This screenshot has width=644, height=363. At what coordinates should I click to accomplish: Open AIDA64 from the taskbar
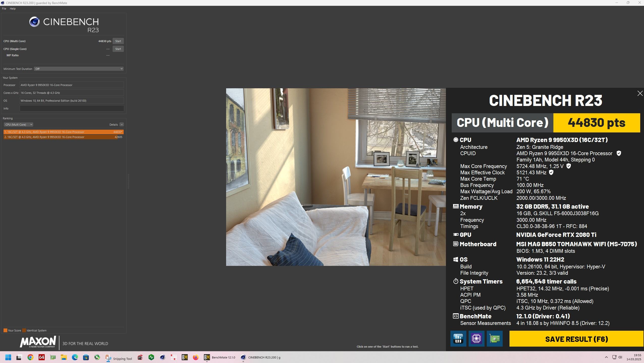tap(41, 357)
